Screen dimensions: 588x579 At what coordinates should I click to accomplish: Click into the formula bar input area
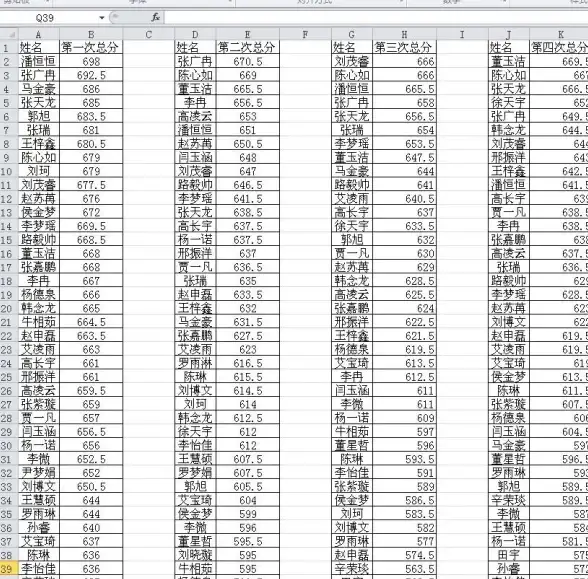(x=376, y=18)
